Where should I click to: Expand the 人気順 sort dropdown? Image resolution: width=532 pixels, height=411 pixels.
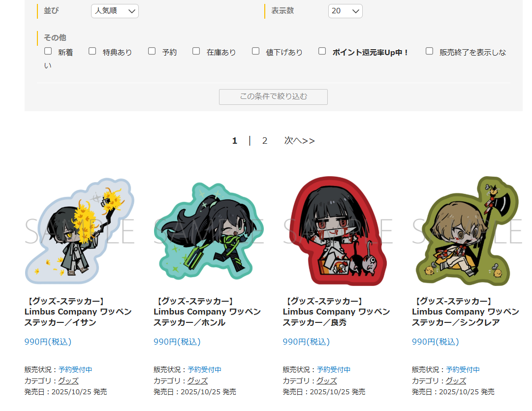tap(115, 11)
